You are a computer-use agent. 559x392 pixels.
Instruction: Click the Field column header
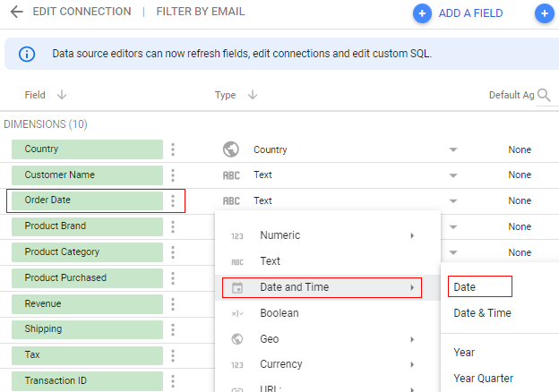click(35, 95)
